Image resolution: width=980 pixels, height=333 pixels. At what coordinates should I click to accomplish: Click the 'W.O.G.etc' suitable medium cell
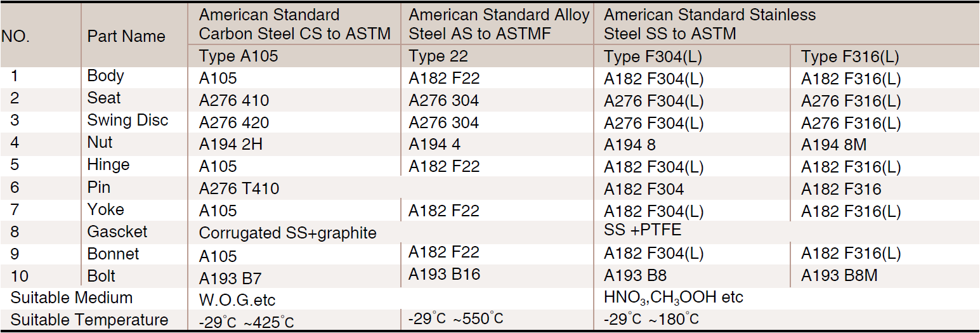point(237,299)
